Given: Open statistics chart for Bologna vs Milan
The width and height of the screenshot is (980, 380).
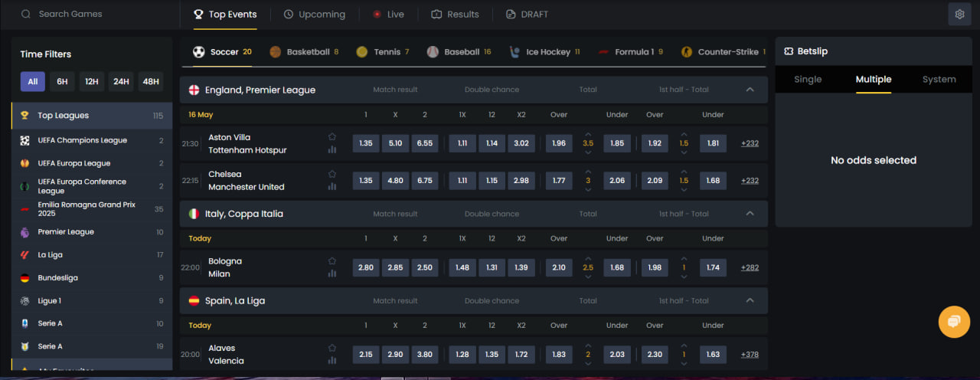Looking at the screenshot, I should click(332, 274).
